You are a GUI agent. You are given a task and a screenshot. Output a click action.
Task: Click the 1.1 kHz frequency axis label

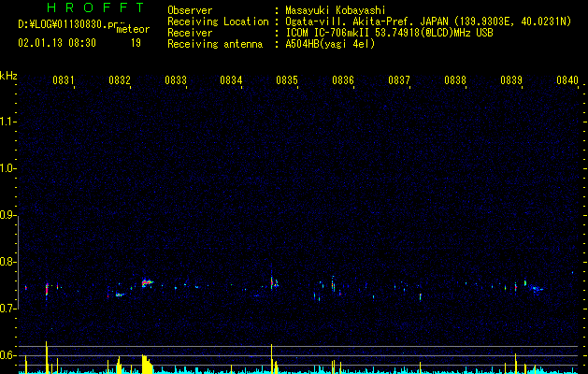[8, 122]
